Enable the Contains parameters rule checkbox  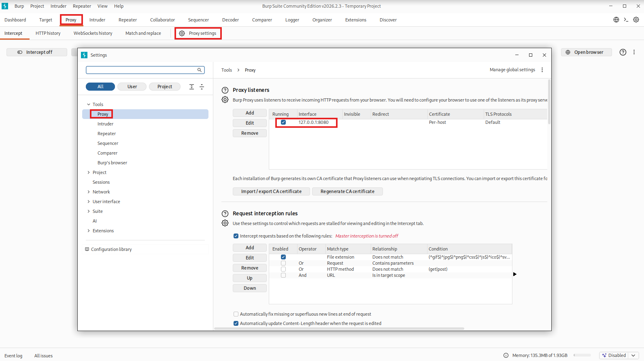coord(283,263)
